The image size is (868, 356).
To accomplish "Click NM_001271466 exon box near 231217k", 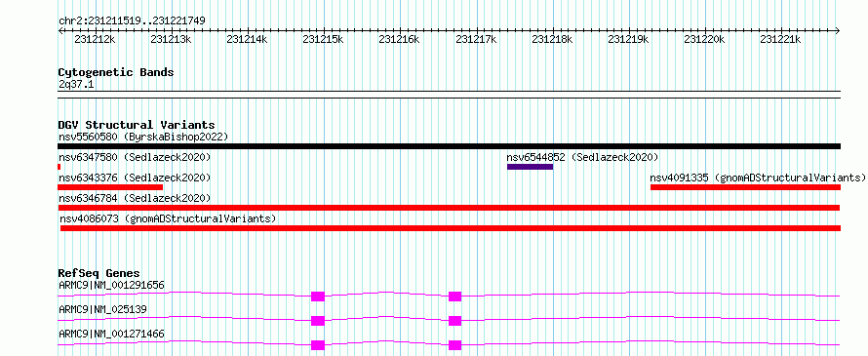I will point(455,345).
